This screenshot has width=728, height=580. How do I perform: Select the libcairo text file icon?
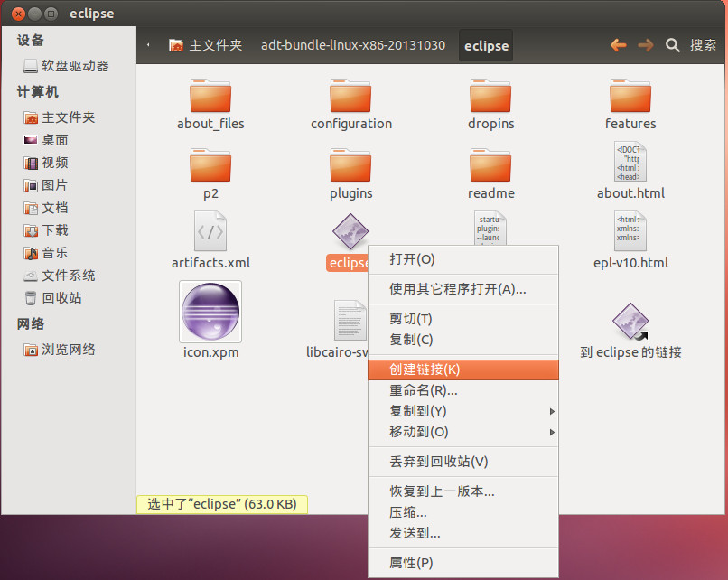350,321
